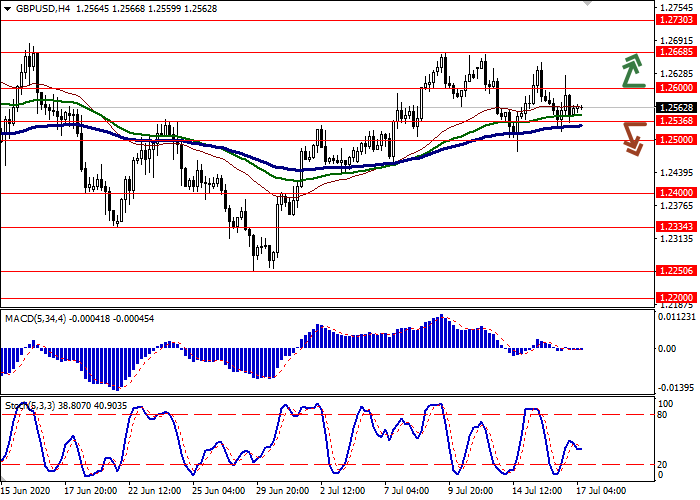
Task: Select the 1.26000 price level label
Action: click(x=677, y=88)
